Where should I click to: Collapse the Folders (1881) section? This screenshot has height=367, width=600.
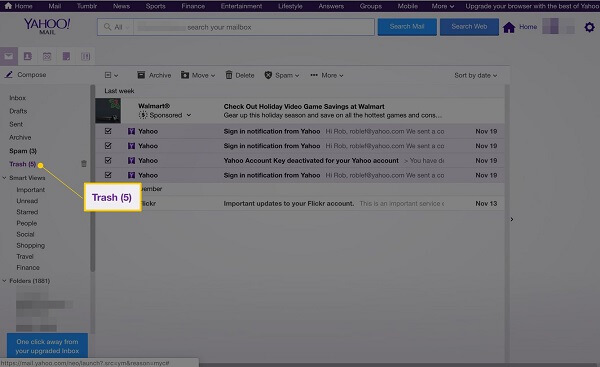click(5, 281)
